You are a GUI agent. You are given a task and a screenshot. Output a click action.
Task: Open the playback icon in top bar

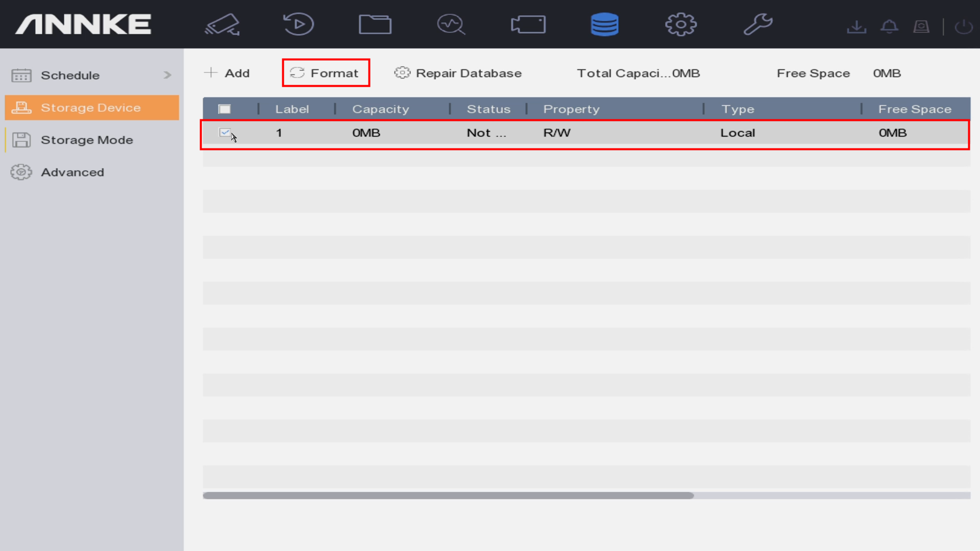coord(298,24)
